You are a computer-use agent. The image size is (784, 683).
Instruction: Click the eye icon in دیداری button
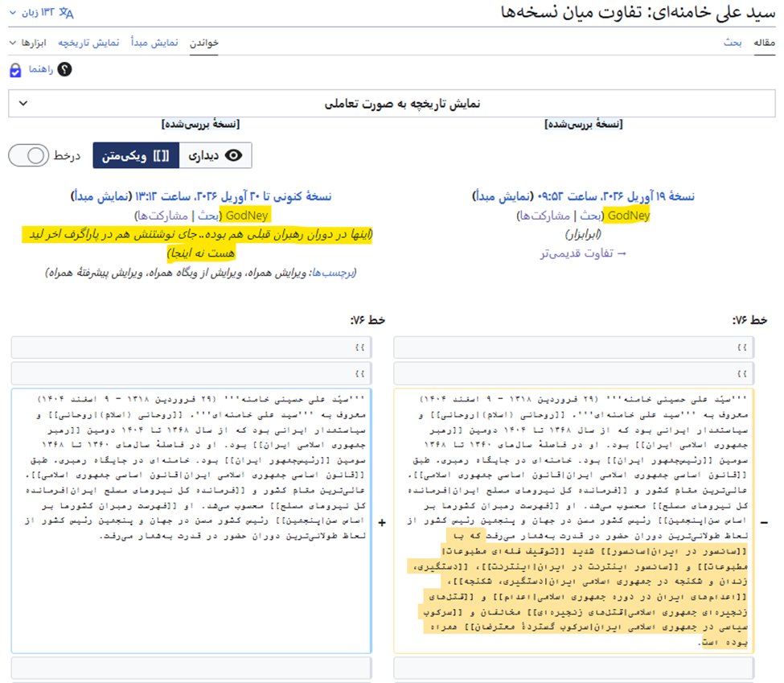click(233, 155)
